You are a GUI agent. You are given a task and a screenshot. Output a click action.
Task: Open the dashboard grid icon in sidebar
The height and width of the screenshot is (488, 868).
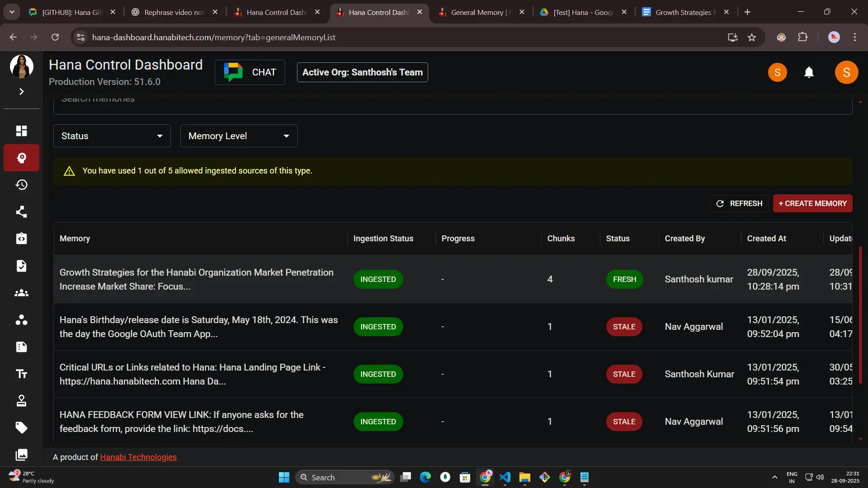point(21,131)
